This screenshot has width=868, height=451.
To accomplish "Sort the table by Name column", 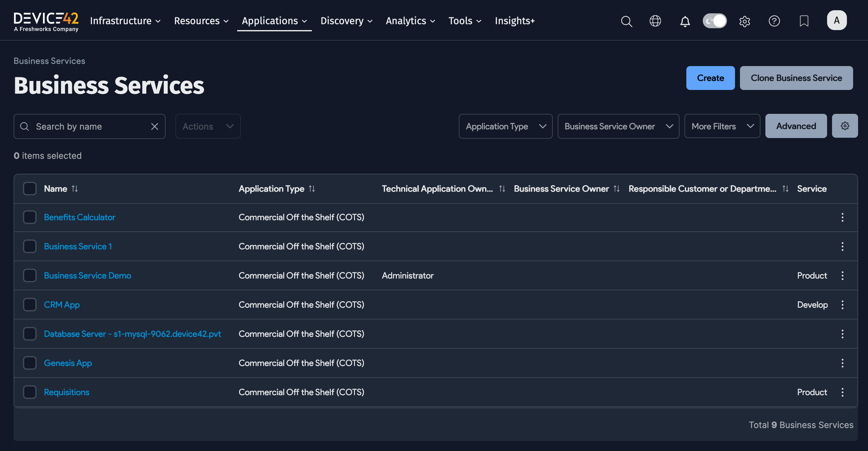I will [75, 188].
